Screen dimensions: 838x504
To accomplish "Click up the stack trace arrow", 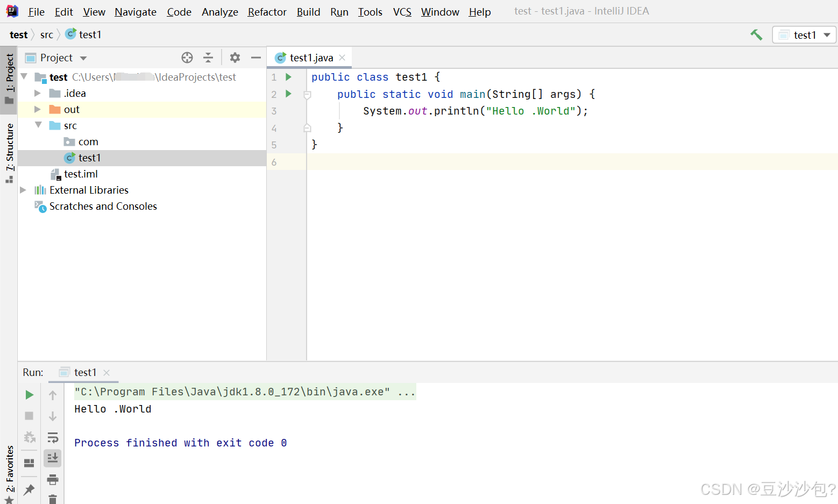I will pos(53,395).
